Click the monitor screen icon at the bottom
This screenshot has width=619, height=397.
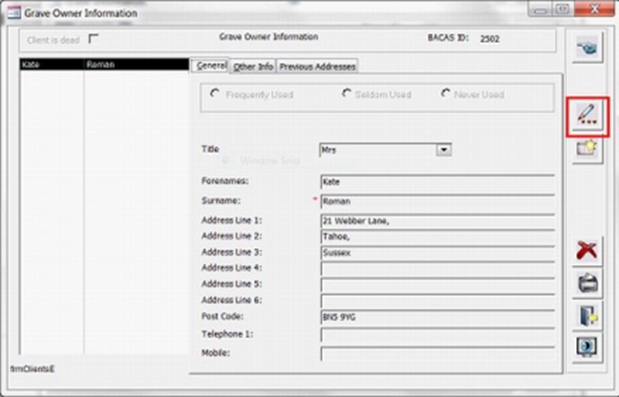[587, 347]
